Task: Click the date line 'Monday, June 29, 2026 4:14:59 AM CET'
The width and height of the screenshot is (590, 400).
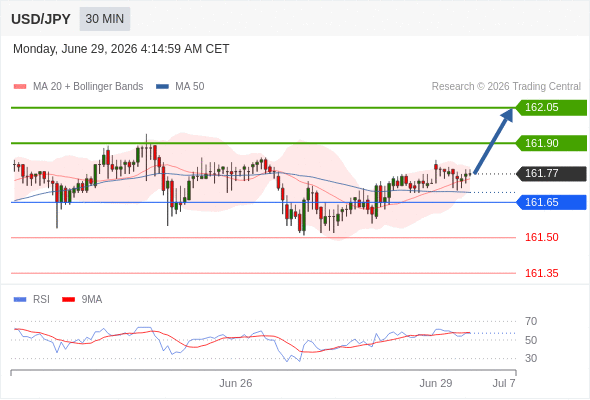Action: tap(121, 49)
